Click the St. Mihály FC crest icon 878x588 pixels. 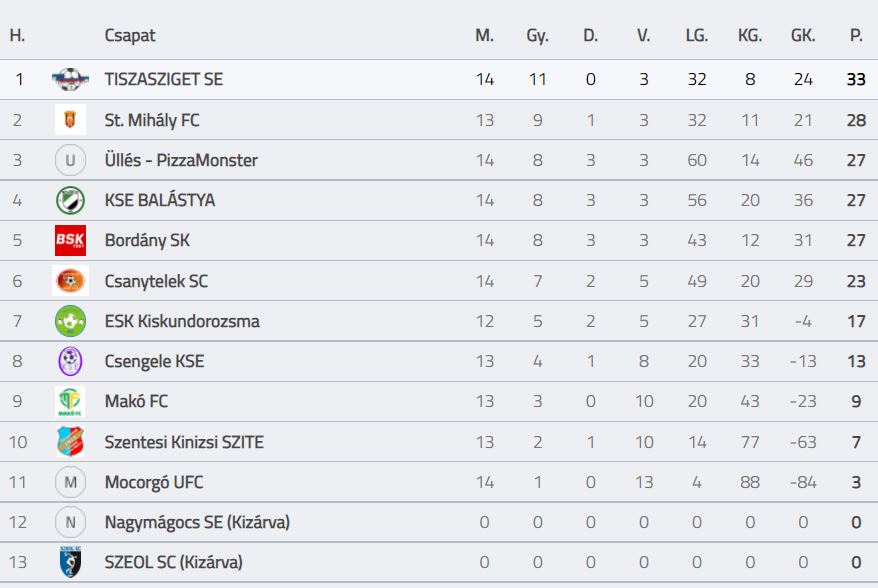tap(70, 120)
